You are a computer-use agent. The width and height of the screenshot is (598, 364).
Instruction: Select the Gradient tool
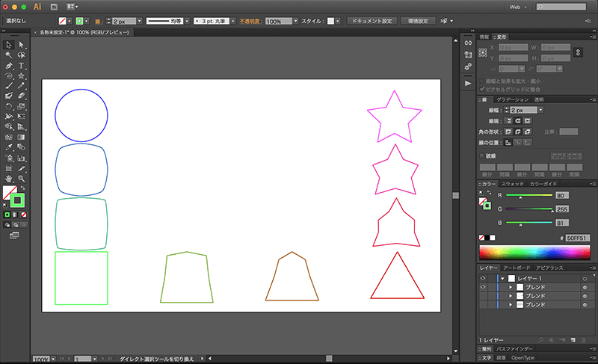pyautogui.click(x=22, y=138)
